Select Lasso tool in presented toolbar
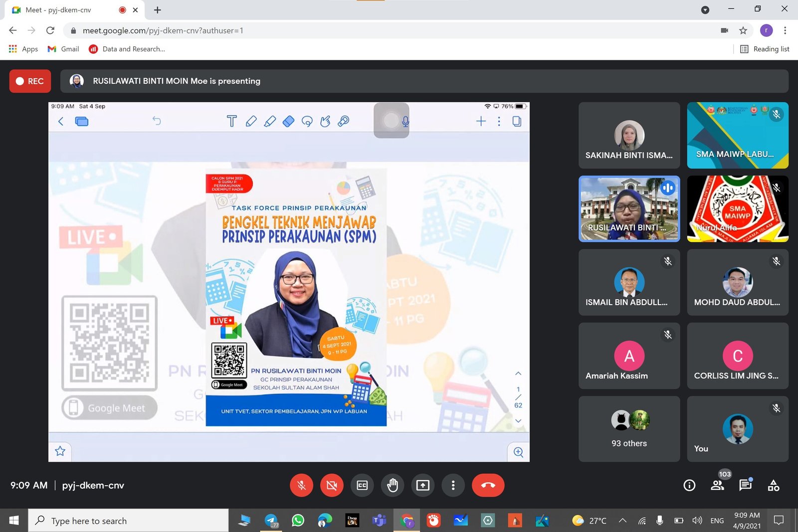The height and width of the screenshot is (532, 798). click(307, 121)
